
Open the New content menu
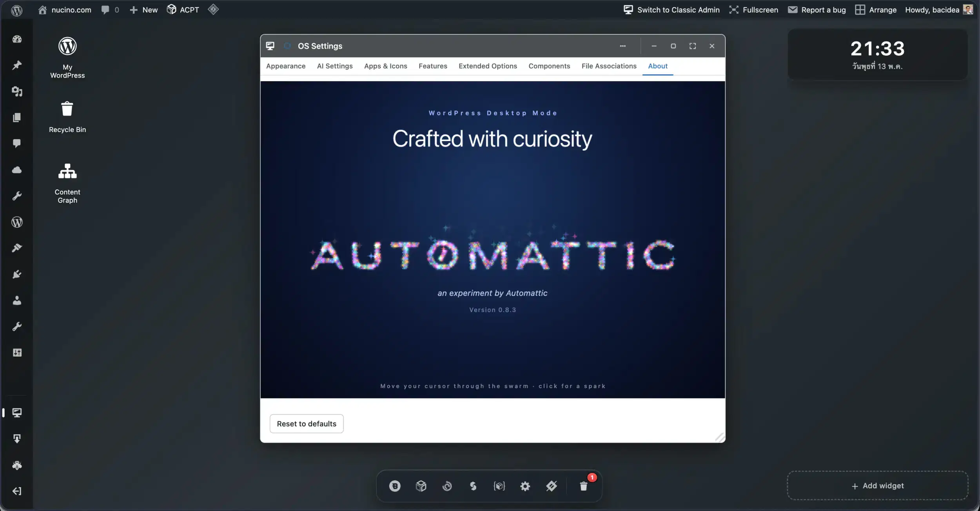(x=143, y=10)
